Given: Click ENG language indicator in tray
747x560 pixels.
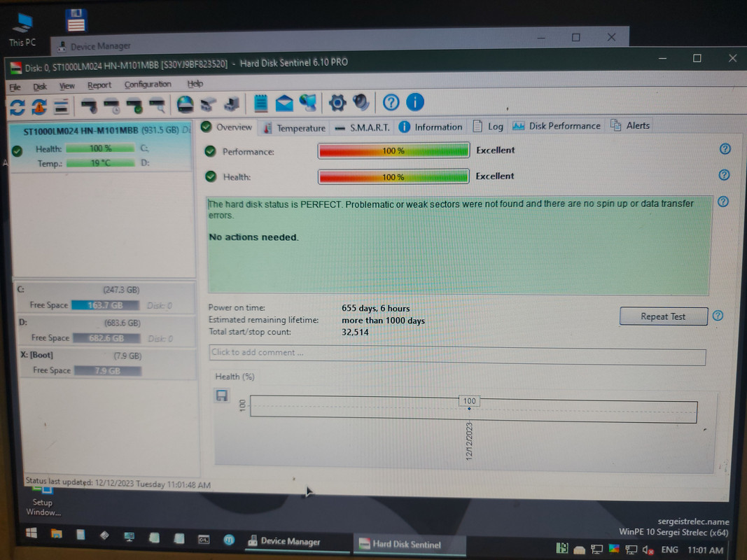Looking at the screenshot, I should tap(669, 550).
